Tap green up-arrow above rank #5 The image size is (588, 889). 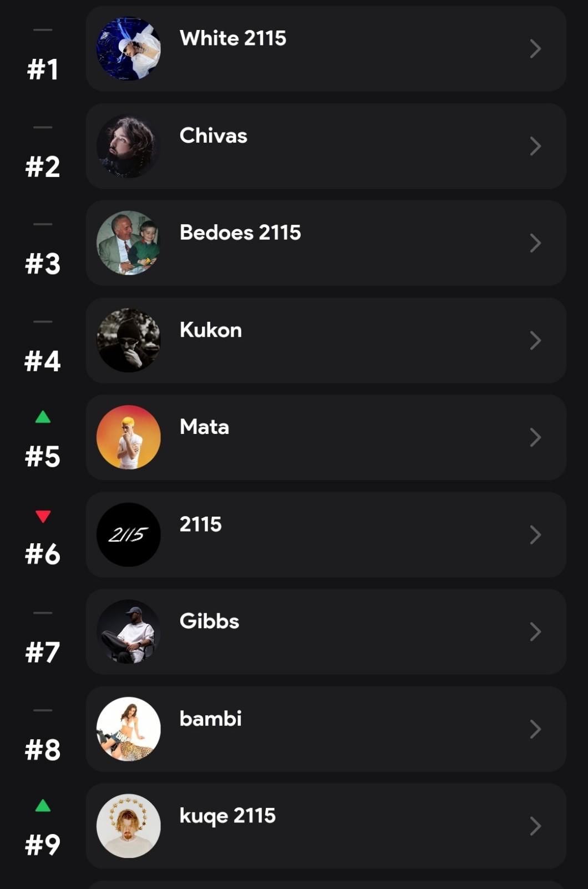(x=43, y=417)
